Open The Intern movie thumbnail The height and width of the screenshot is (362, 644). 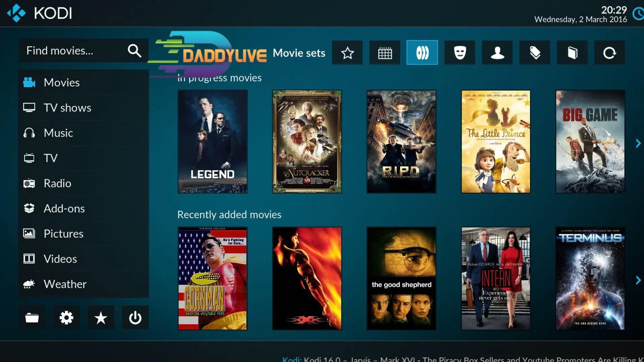[x=495, y=279]
